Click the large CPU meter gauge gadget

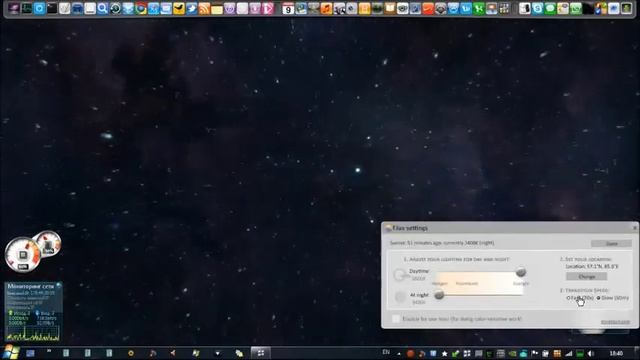tap(22, 255)
